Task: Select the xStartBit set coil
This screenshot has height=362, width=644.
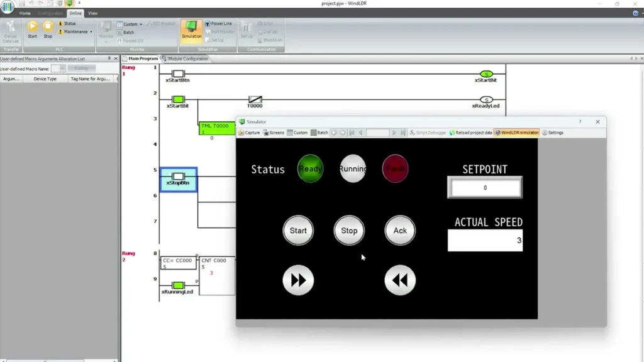Action: [486, 74]
